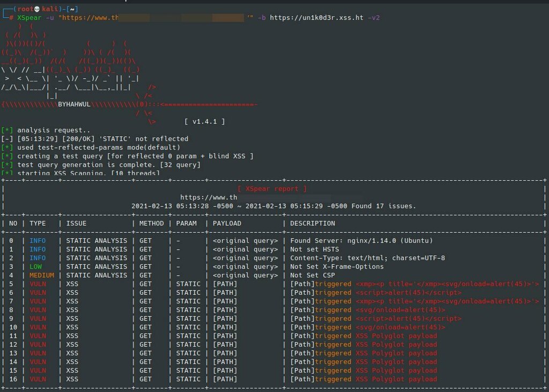
Task: Click 'XSS Polyglot payload' in row 16
Action: pyautogui.click(x=396, y=379)
